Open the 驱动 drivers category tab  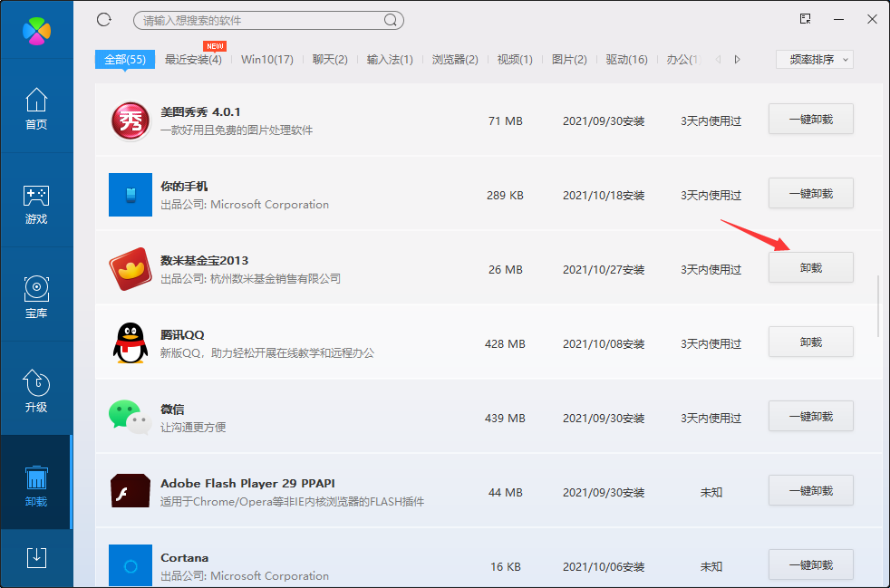[x=625, y=58]
